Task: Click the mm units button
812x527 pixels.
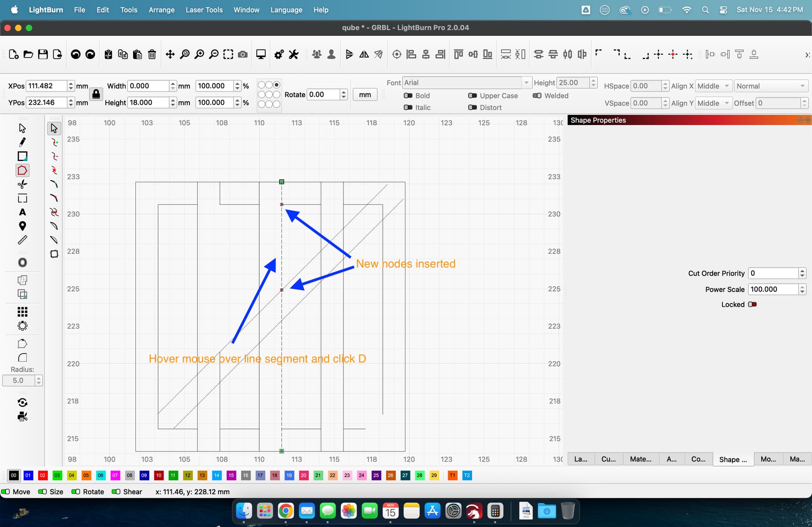Action: pos(365,95)
